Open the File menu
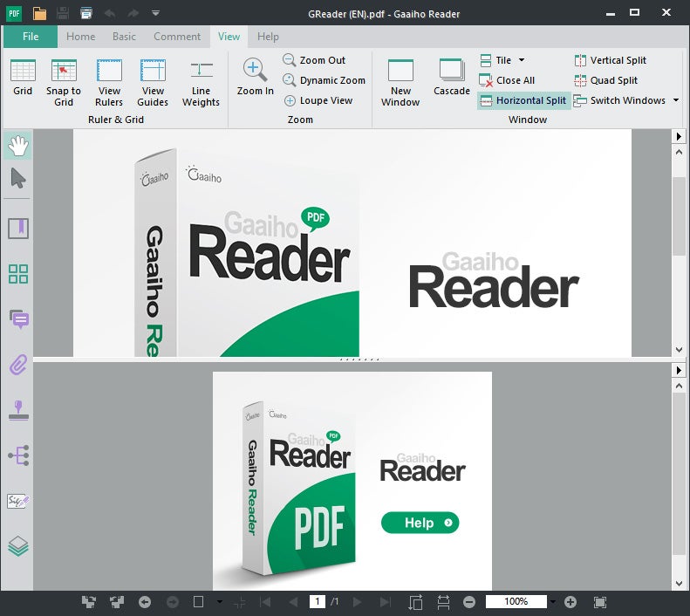The height and width of the screenshot is (616, 690). click(31, 37)
